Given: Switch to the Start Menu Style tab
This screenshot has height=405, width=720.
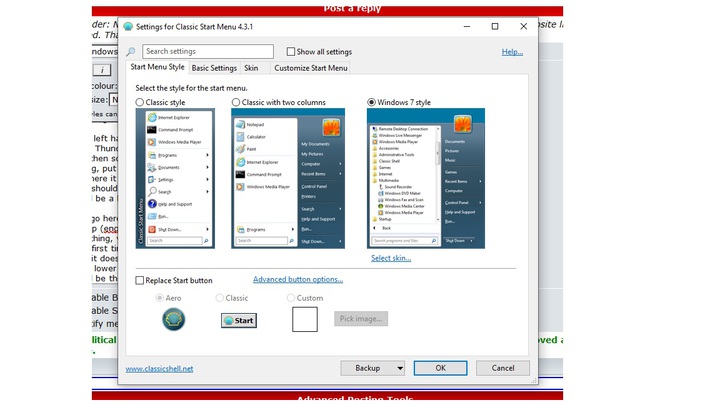Looking at the screenshot, I should point(157,67).
